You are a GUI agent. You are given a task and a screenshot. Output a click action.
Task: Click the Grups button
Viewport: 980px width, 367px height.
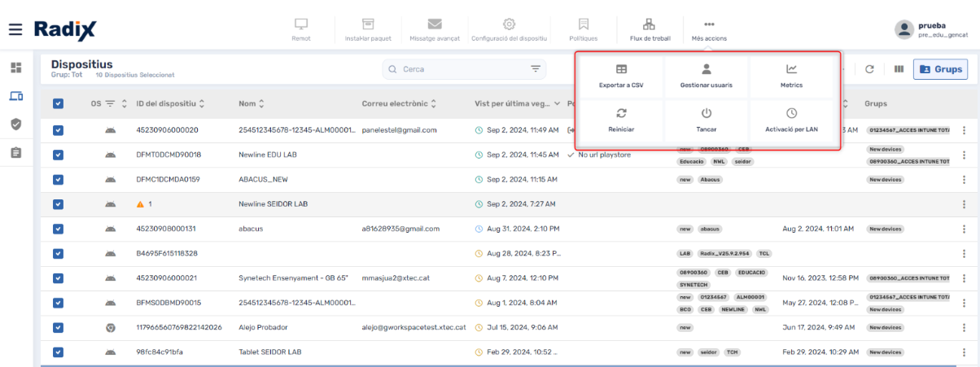940,69
